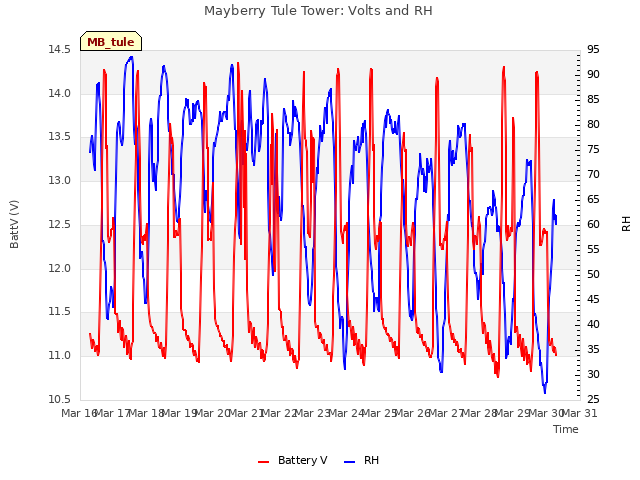
Task: Click the Mar 22 date tick label
Action: (x=280, y=413)
